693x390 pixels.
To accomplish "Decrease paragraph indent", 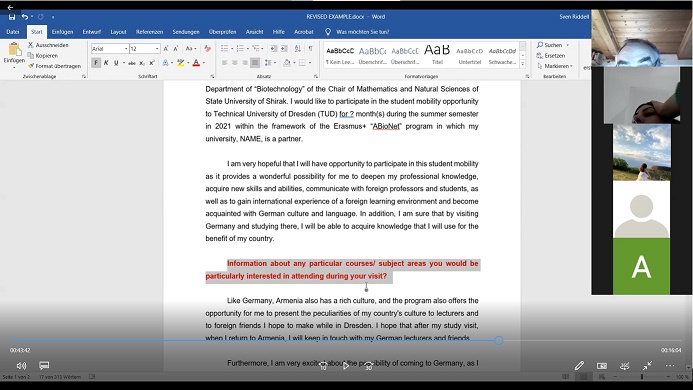I will tap(274, 49).
